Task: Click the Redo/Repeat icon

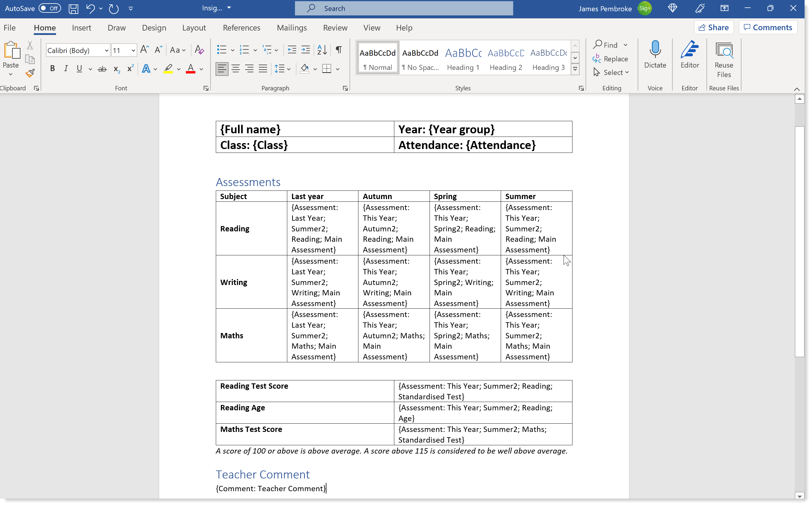Action: click(114, 8)
